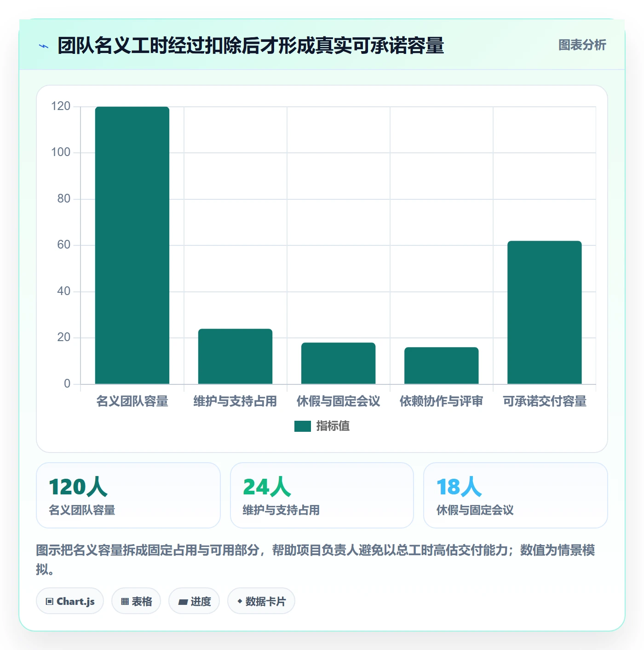The image size is (644, 650).
Task: Click the 120人 value in the data card
Action: pyautogui.click(x=78, y=487)
